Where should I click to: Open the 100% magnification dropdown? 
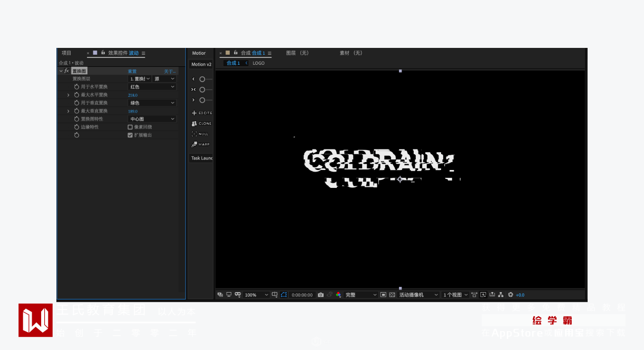[256, 295]
